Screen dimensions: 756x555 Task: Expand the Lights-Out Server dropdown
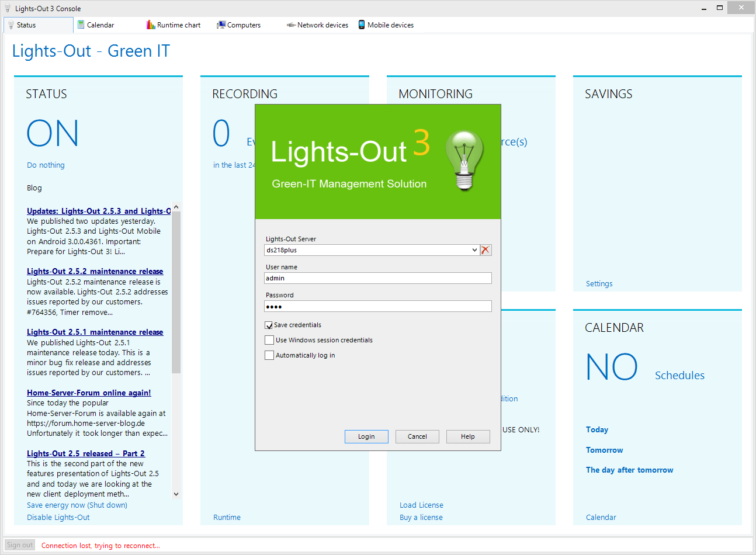coord(474,250)
